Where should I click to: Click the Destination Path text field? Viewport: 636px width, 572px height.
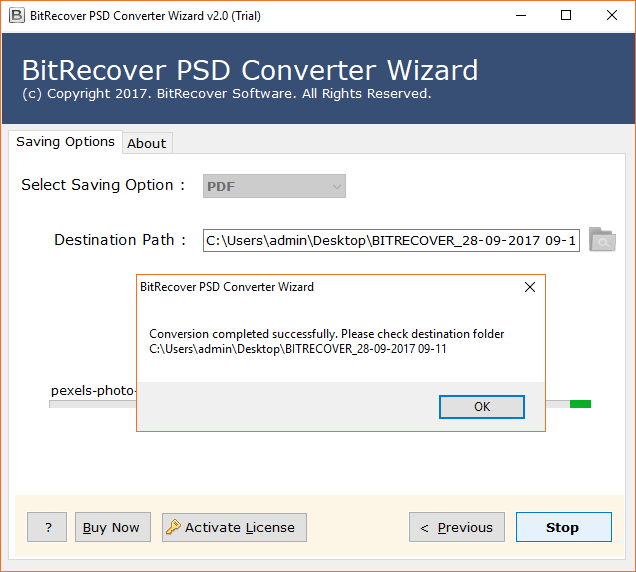pos(391,240)
